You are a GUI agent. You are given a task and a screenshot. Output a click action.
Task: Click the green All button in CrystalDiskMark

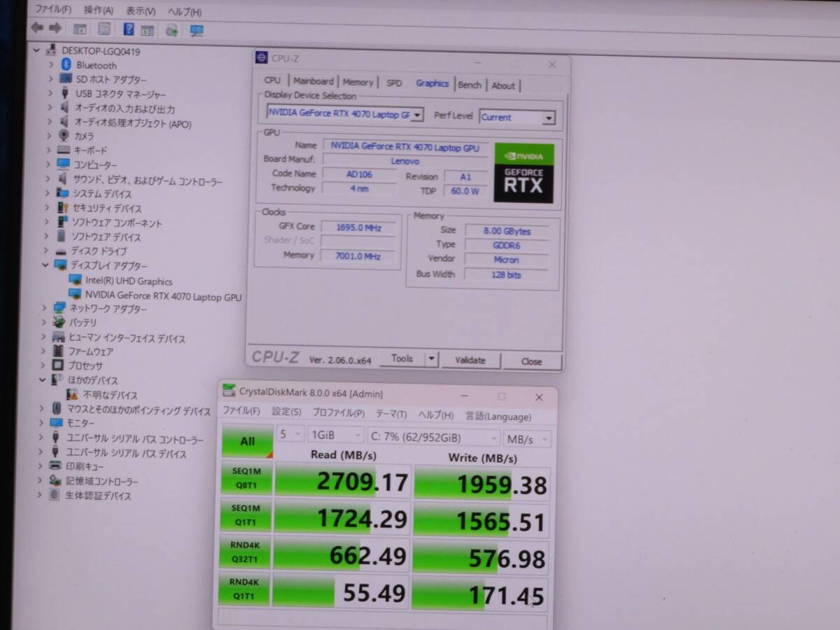[248, 441]
